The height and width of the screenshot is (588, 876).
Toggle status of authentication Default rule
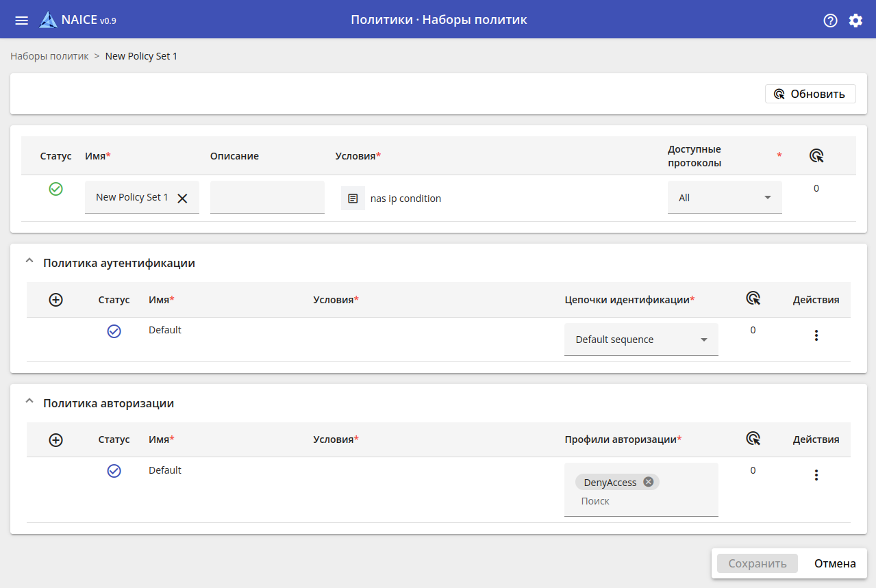[x=114, y=331]
